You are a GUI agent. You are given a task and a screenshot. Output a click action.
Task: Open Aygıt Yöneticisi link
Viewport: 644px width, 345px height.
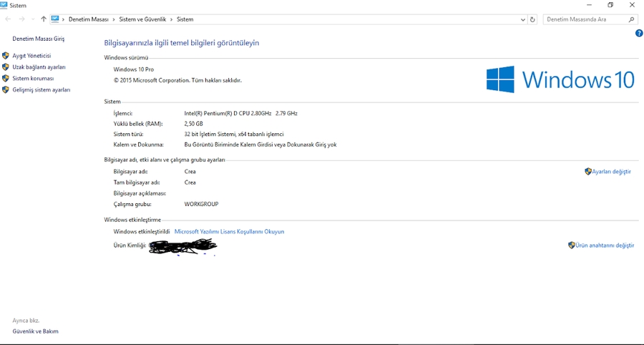(31, 55)
